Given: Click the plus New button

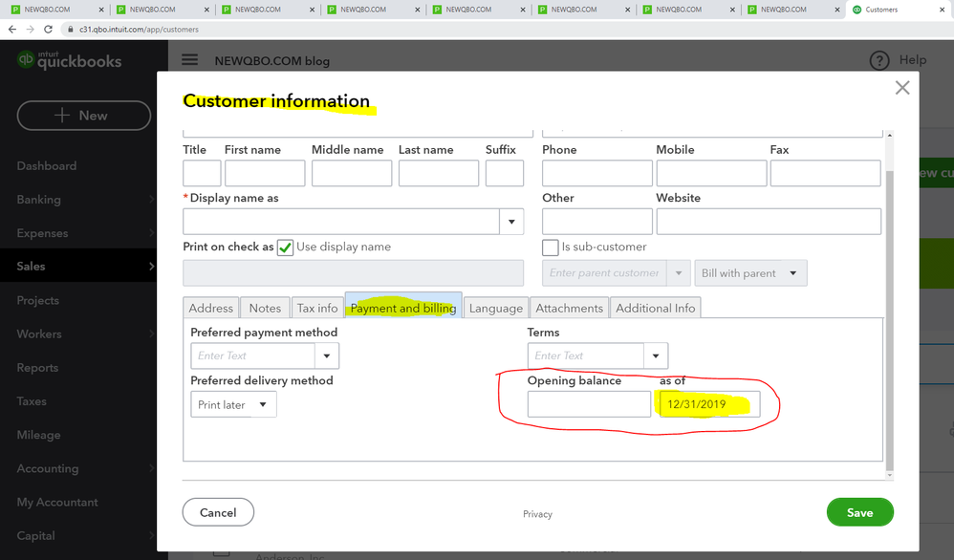Looking at the screenshot, I should pyautogui.click(x=83, y=116).
